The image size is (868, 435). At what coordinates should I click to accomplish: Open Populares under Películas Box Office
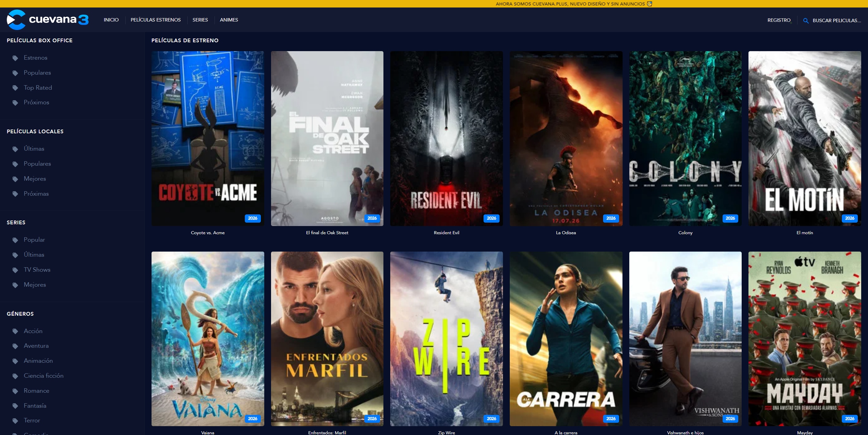[x=37, y=73]
